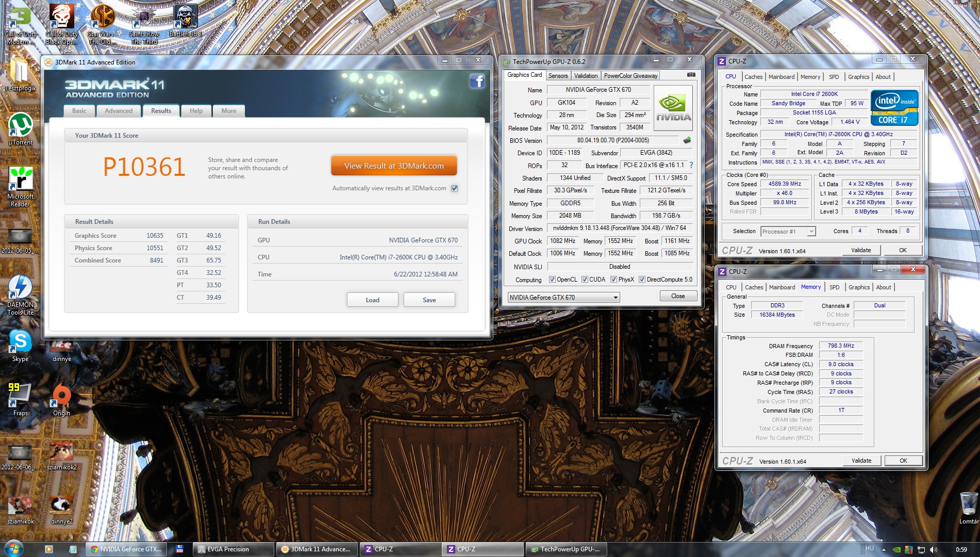Click the Load button in Run Details
The image size is (980, 557).
pos(372,300)
